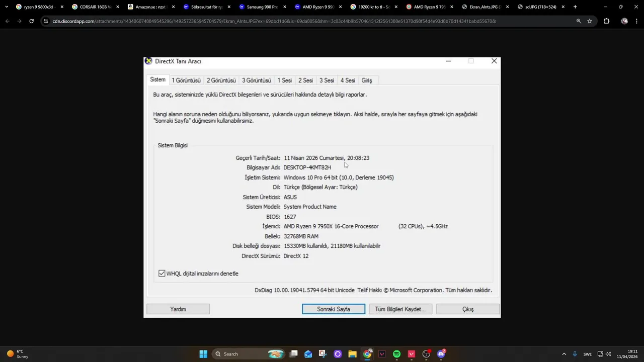Click Tüm Bilgileri Kaydet button
The image size is (644, 362).
[400, 309]
